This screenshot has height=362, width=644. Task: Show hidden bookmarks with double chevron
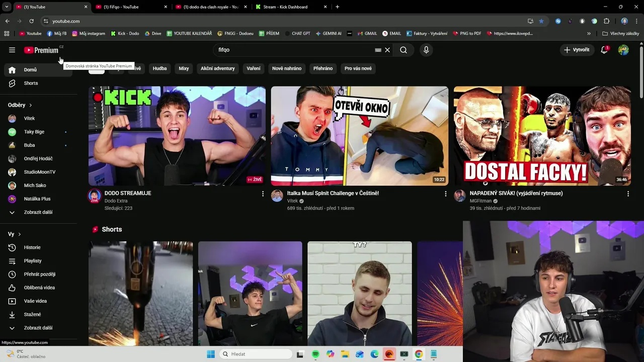(589, 34)
